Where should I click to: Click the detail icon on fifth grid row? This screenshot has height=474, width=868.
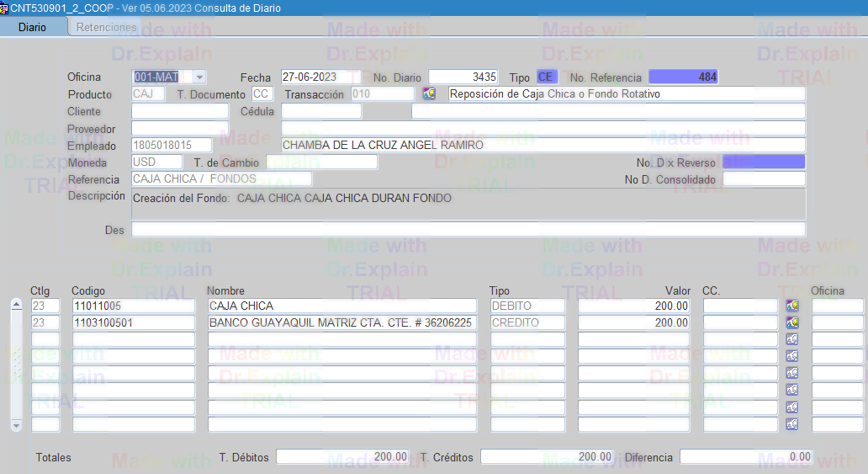[791, 373]
